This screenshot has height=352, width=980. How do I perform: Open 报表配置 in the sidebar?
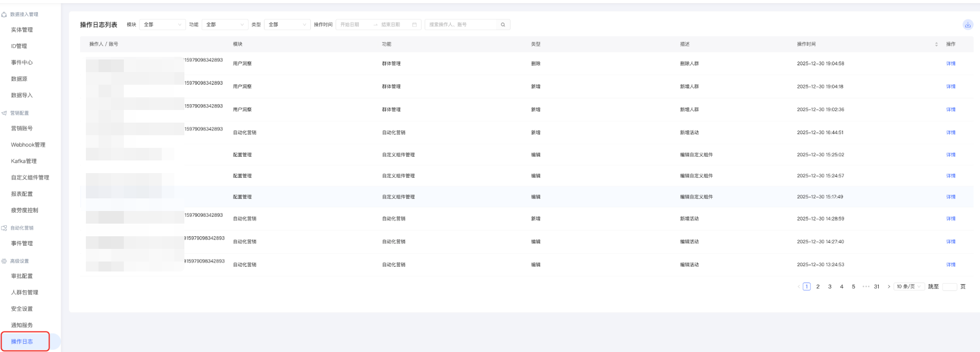click(x=22, y=194)
